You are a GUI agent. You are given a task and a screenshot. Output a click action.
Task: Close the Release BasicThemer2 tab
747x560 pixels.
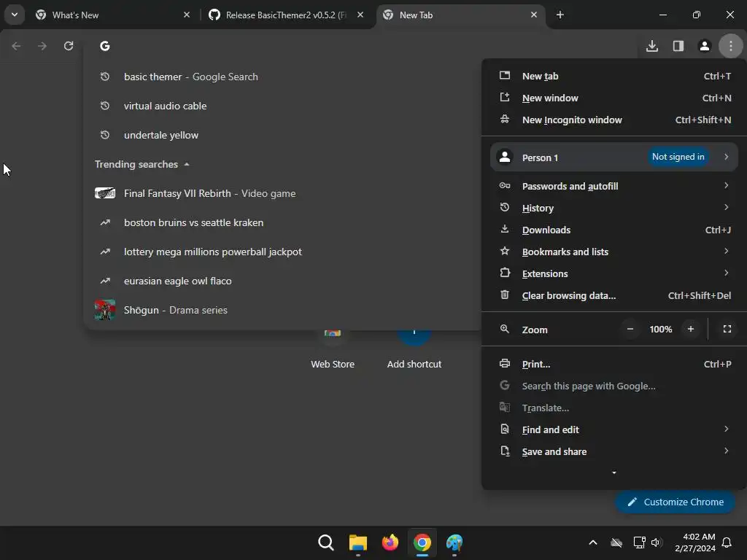click(360, 15)
